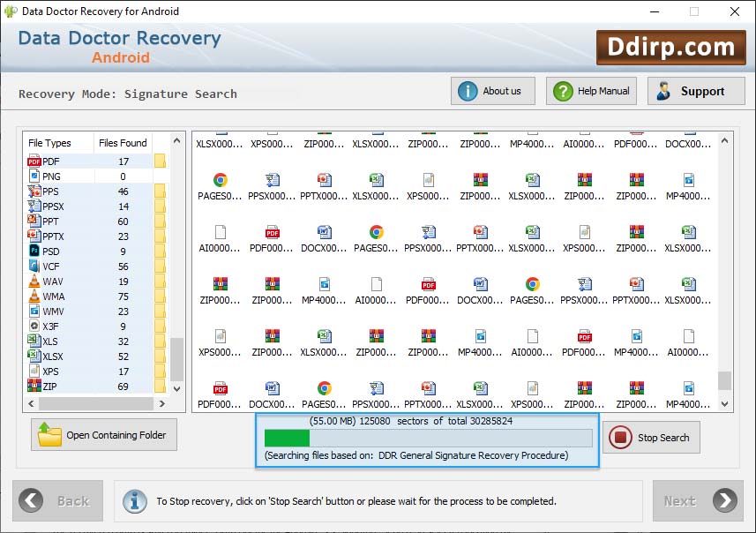
Task: Choose the PPSX file type icon
Action: coord(34,206)
